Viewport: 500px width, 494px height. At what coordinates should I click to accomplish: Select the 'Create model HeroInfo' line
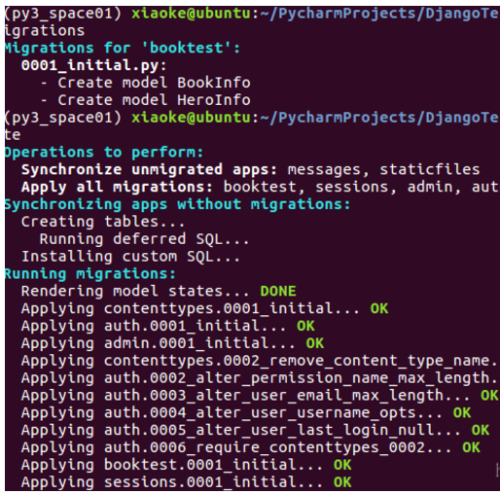[145, 100]
